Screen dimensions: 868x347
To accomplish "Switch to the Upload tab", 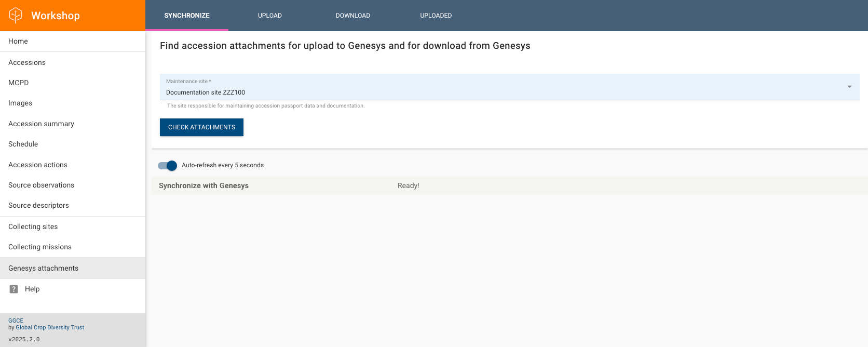I will coord(269,16).
